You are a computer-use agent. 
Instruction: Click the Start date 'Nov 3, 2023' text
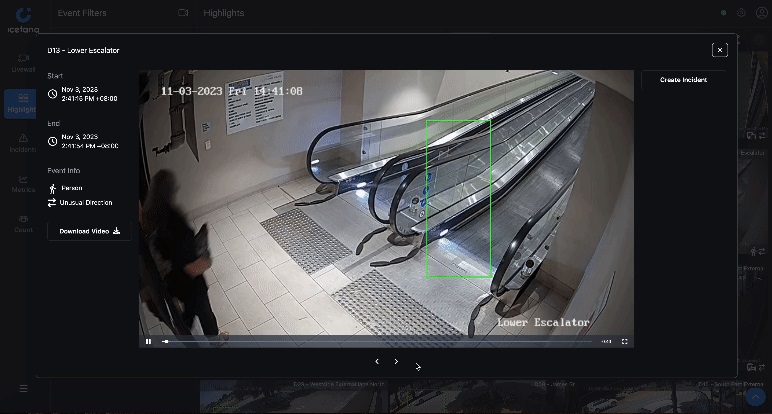[x=79, y=90]
